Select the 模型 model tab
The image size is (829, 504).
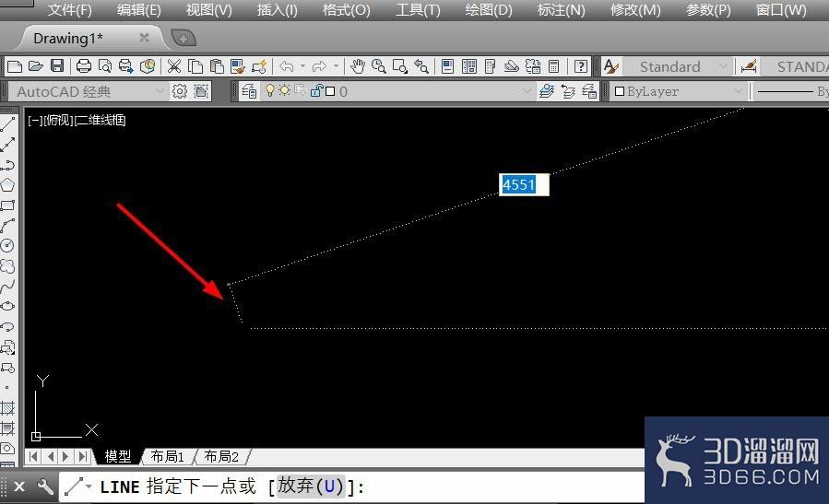[117, 456]
